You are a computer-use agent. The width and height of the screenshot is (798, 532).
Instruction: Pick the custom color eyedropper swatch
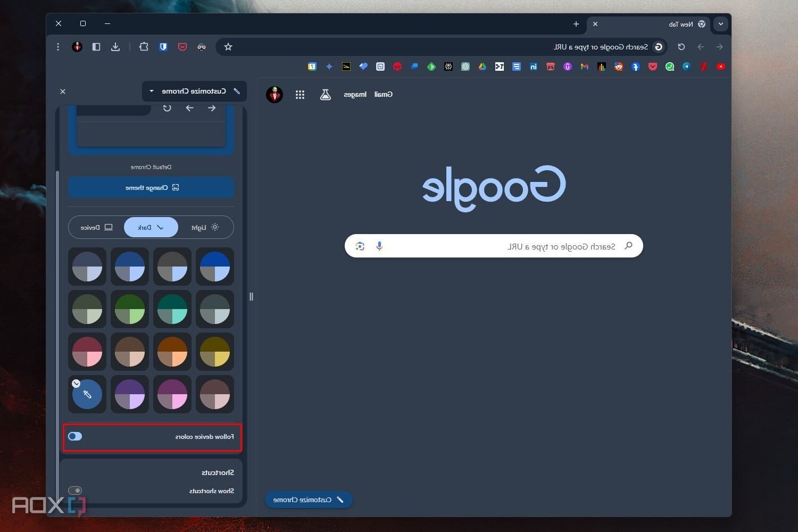click(87, 394)
